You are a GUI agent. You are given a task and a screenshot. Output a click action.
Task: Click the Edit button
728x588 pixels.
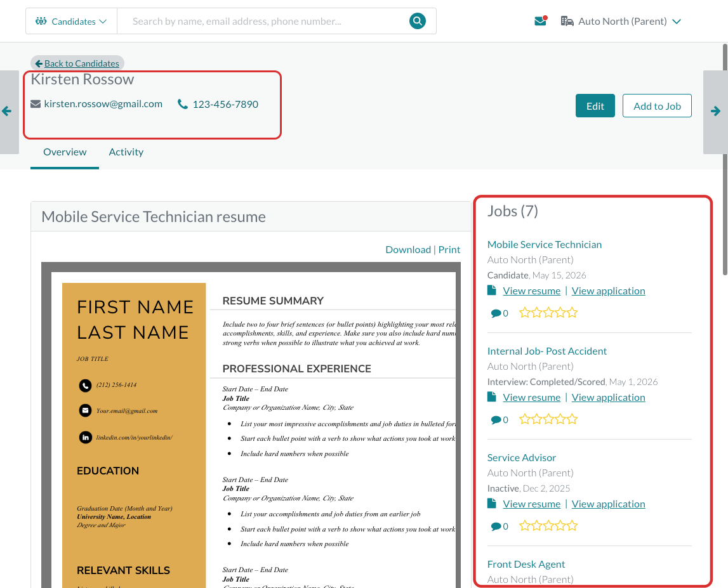coord(595,106)
